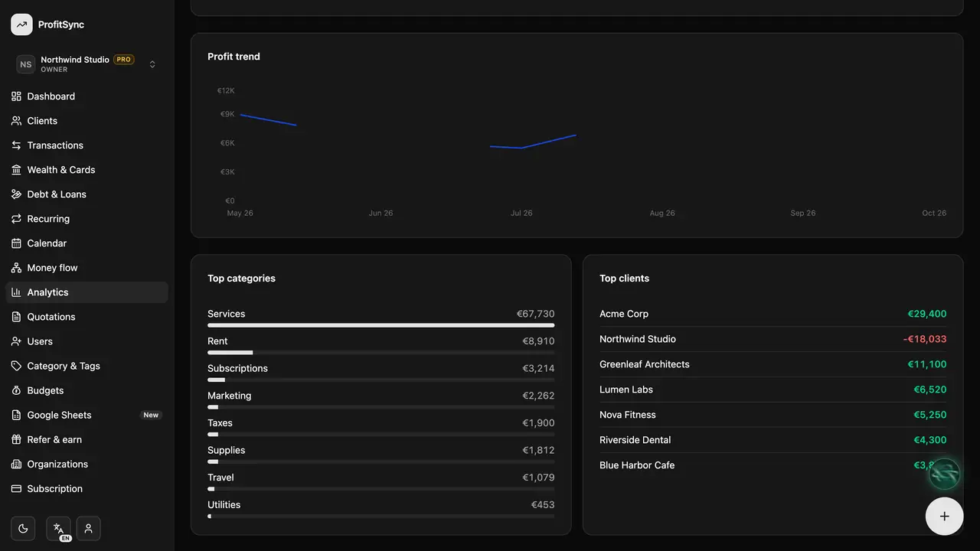Click the Transactions arrows icon

pos(16,145)
